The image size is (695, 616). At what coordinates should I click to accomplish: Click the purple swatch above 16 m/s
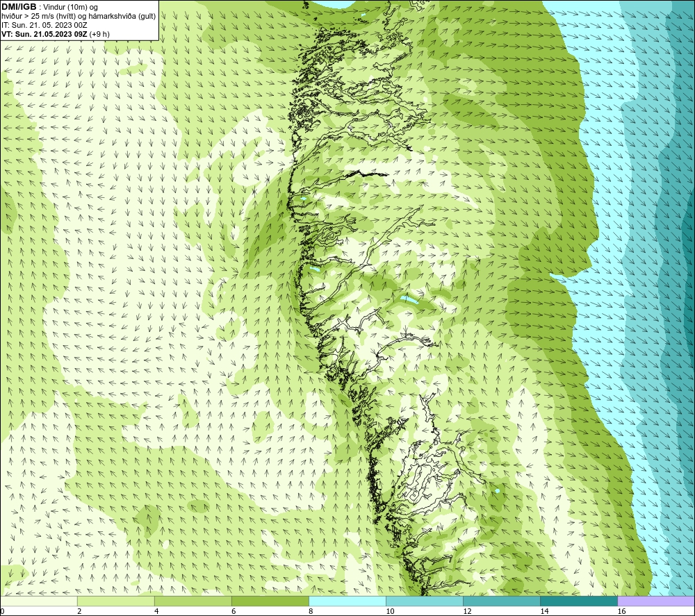(656, 601)
